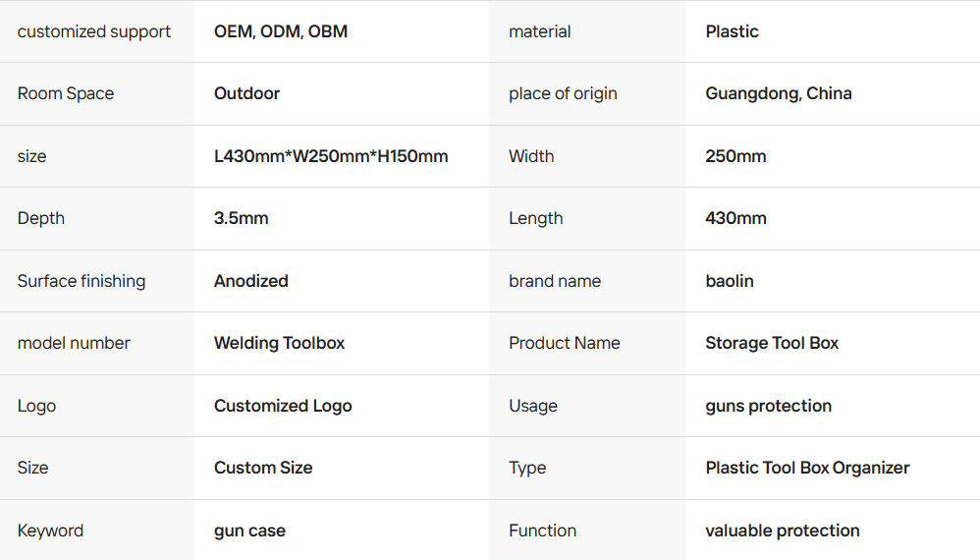This screenshot has height=560, width=980.
Task: Select the "Custom Size" value
Action: click(263, 468)
